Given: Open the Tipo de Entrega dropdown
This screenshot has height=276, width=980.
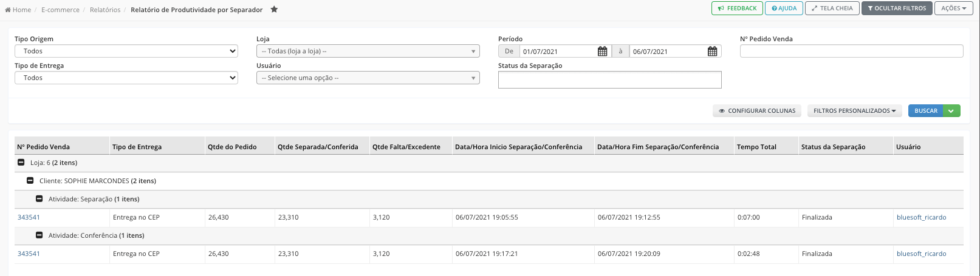Looking at the screenshot, I should tap(126, 78).
